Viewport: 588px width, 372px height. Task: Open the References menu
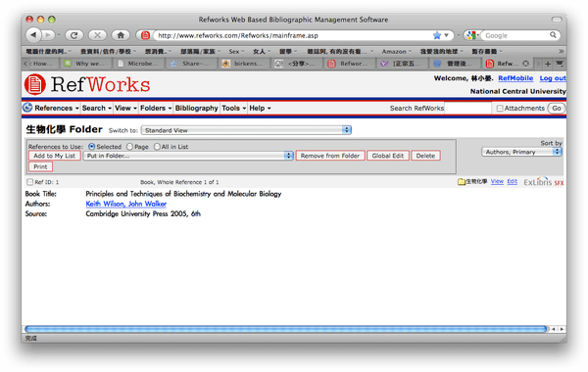(x=57, y=108)
